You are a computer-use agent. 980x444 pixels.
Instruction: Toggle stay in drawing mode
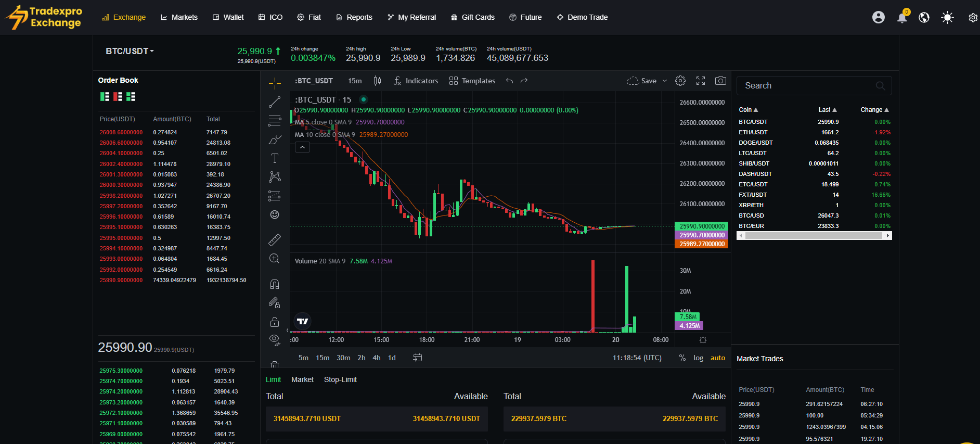pos(275,302)
